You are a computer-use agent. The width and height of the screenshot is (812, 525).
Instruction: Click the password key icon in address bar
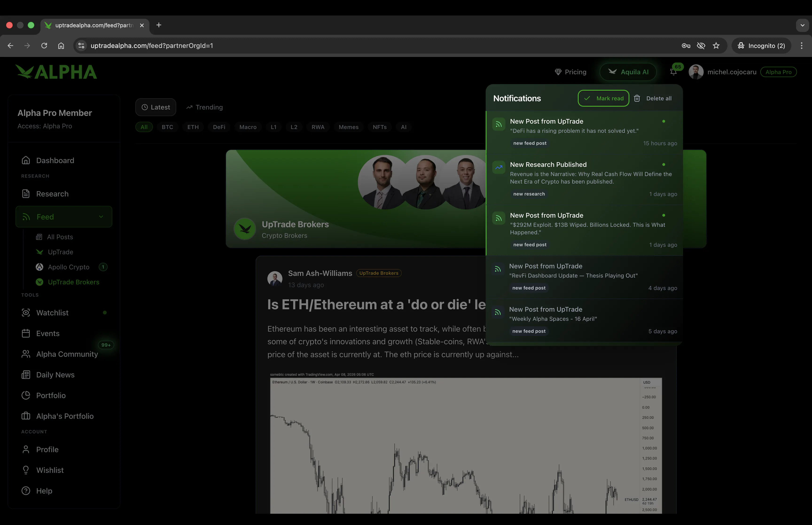[x=686, y=46]
